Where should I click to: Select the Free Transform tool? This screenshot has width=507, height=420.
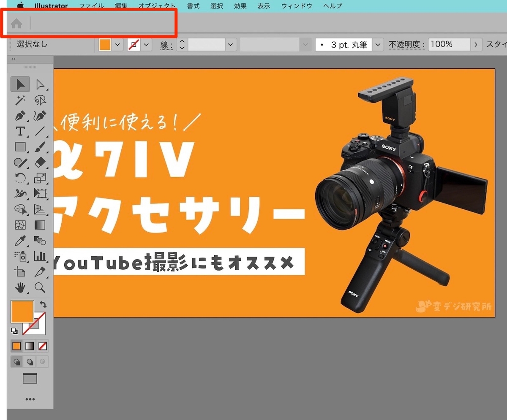tap(40, 194)
